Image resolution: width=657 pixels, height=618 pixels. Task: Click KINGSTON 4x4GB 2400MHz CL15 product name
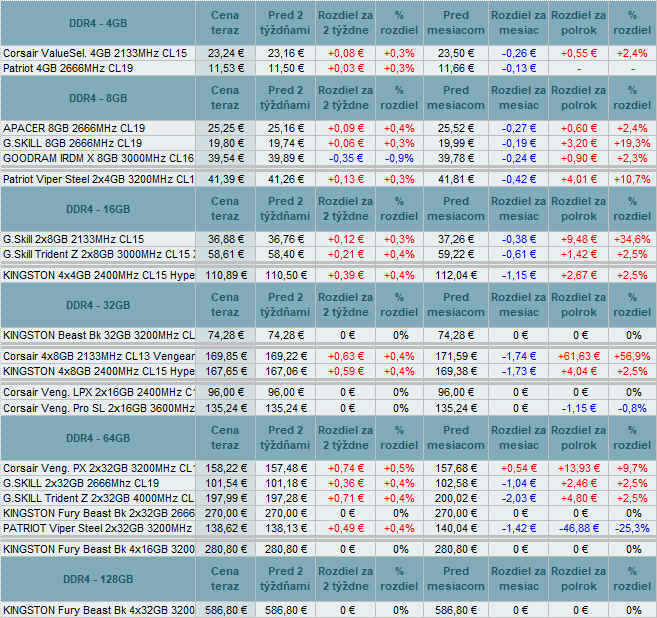pyautogui.click(x=98, y=275)
